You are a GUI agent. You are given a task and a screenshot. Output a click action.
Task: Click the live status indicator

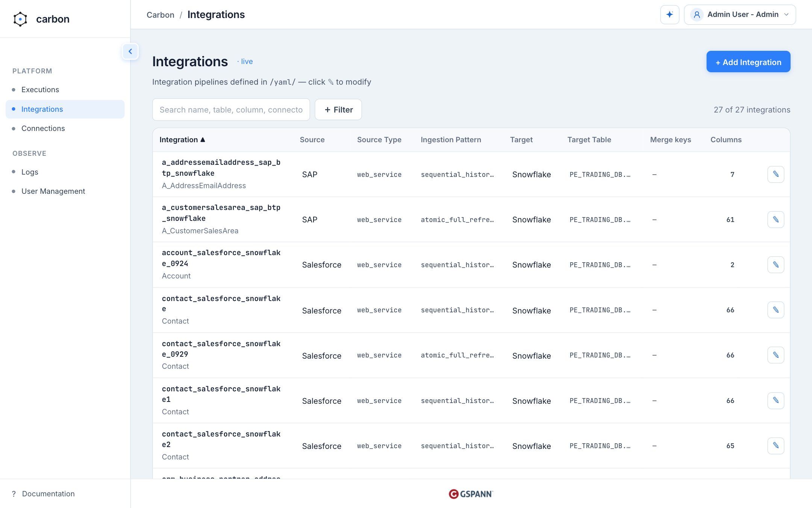click(x=245, y=61)
